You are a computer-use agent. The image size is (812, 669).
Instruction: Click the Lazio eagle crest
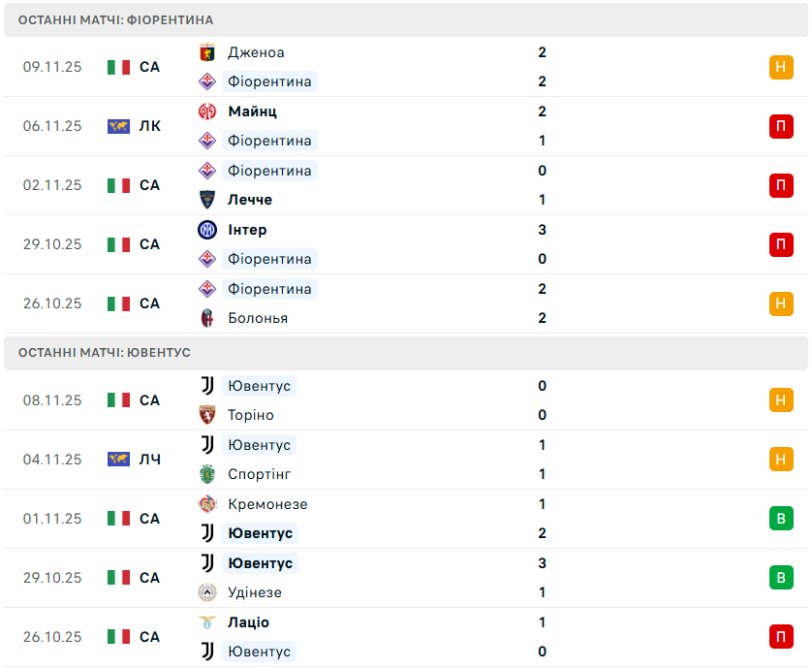coord(206,622)
